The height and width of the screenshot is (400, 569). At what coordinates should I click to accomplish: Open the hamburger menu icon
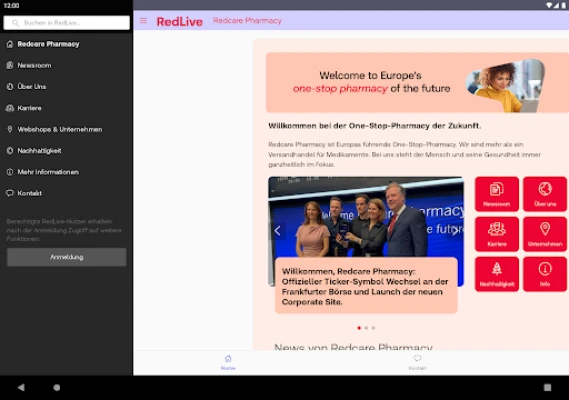[143, 21]
